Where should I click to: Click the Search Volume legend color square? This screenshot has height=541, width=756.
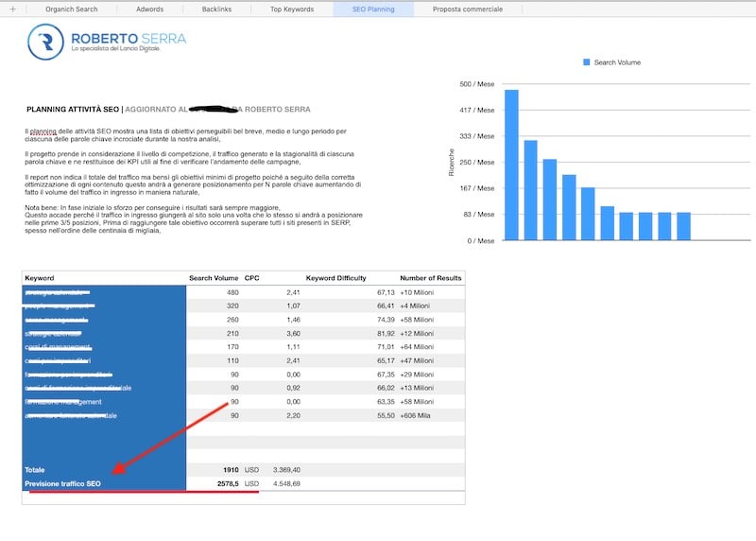[x=586, y=62]
